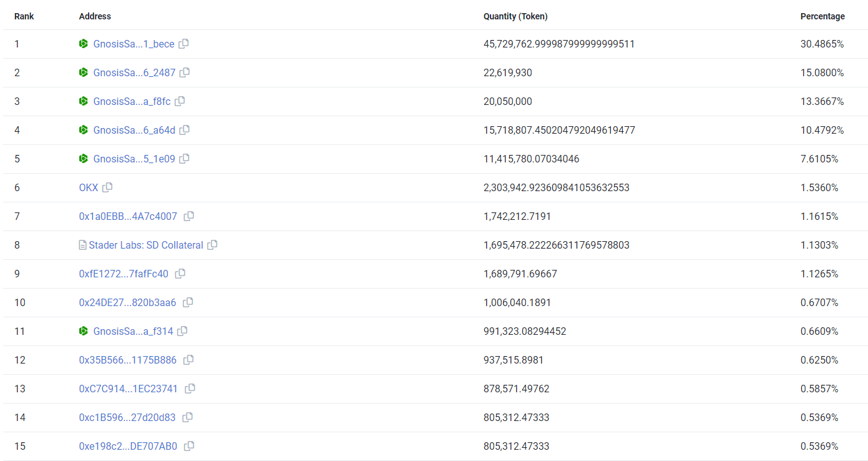Screen dimensions: 868x461
Task: Open the OKX holder link
Action: point(89,187)
